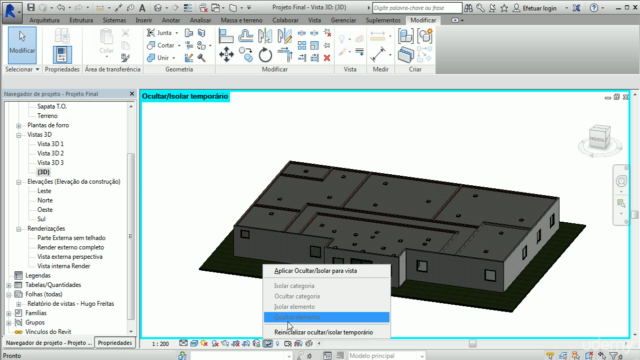
Task: Click the Array tool icon
Action: 302,45
